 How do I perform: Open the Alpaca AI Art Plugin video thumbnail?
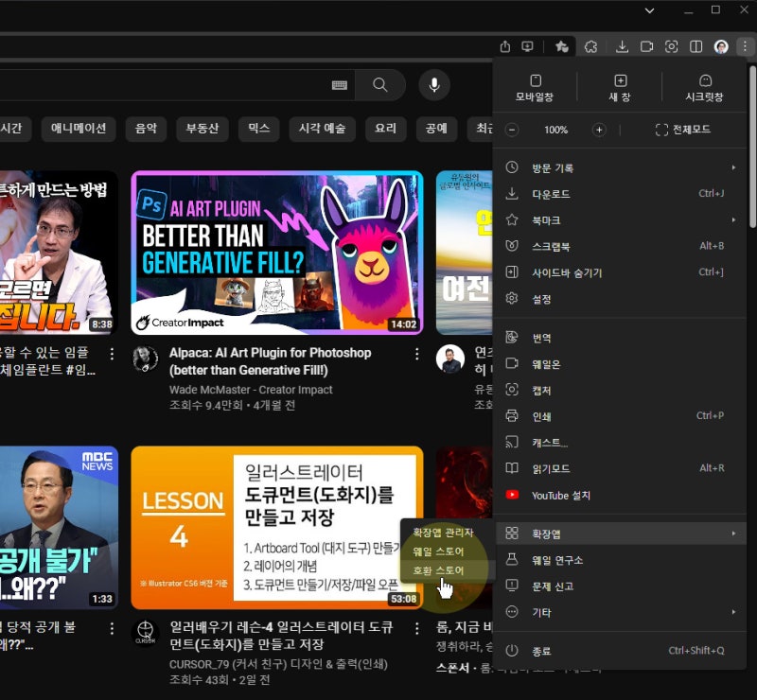pyautogui.click(x=276, y=253)
